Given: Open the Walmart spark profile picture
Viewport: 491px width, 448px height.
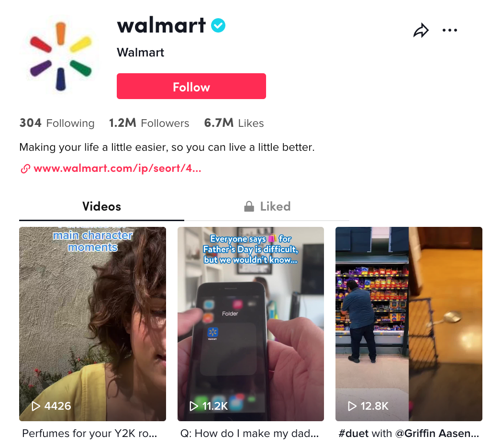Looking at the screenshot, I should point(61,56).
